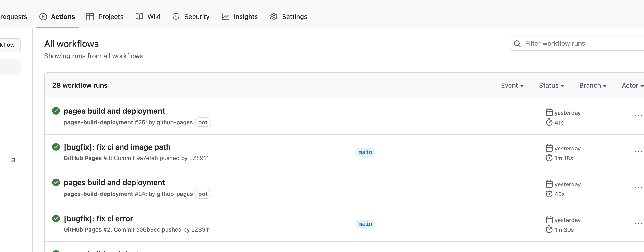
Task: Expand the Branch filter dropdown
Action: pos(593,85)
